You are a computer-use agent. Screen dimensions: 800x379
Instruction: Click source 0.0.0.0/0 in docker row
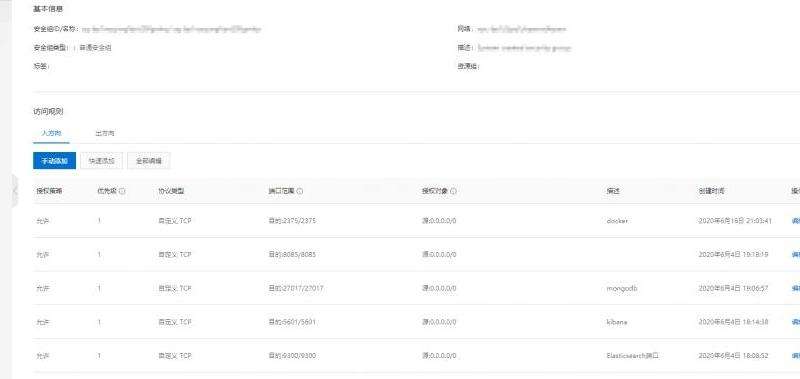tap(439, 221)
